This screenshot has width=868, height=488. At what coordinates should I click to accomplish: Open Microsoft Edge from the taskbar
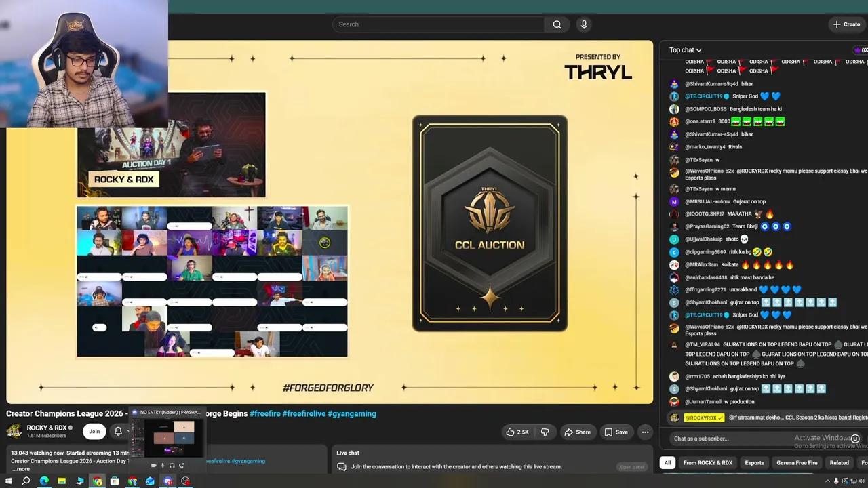tap(44, 481)
